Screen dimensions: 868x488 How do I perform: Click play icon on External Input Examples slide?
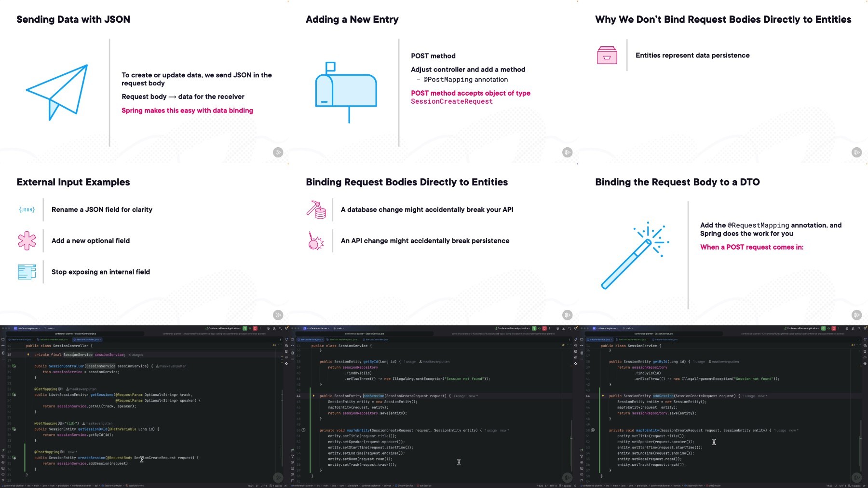click(278, 315)
